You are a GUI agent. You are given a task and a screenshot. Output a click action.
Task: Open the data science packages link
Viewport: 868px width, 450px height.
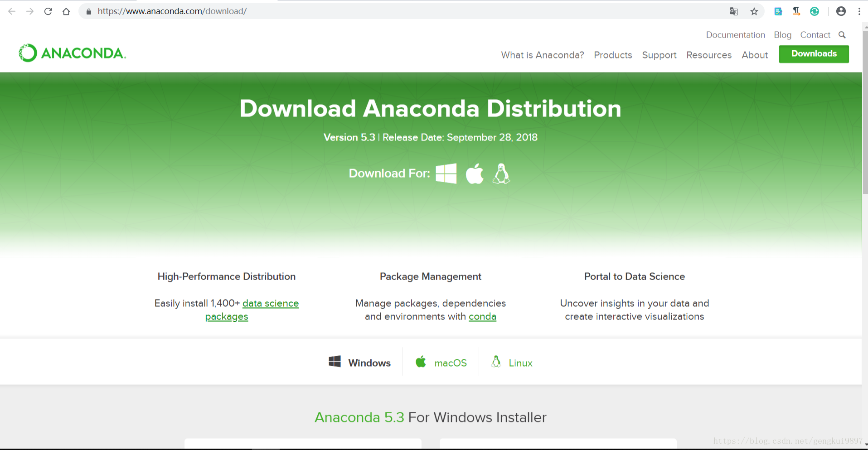coord(271,303)
